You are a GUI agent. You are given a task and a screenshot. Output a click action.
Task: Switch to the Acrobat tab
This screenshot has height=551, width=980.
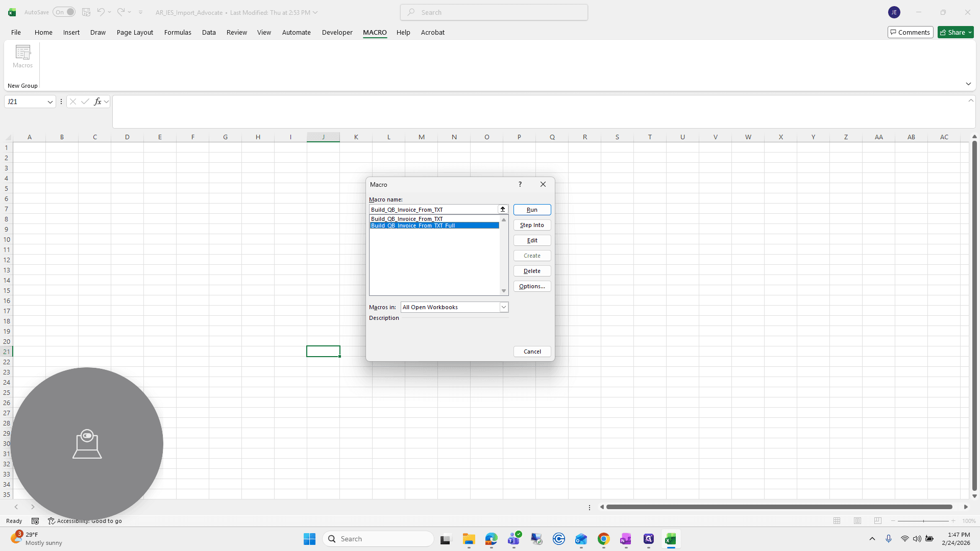click(432, 32)
